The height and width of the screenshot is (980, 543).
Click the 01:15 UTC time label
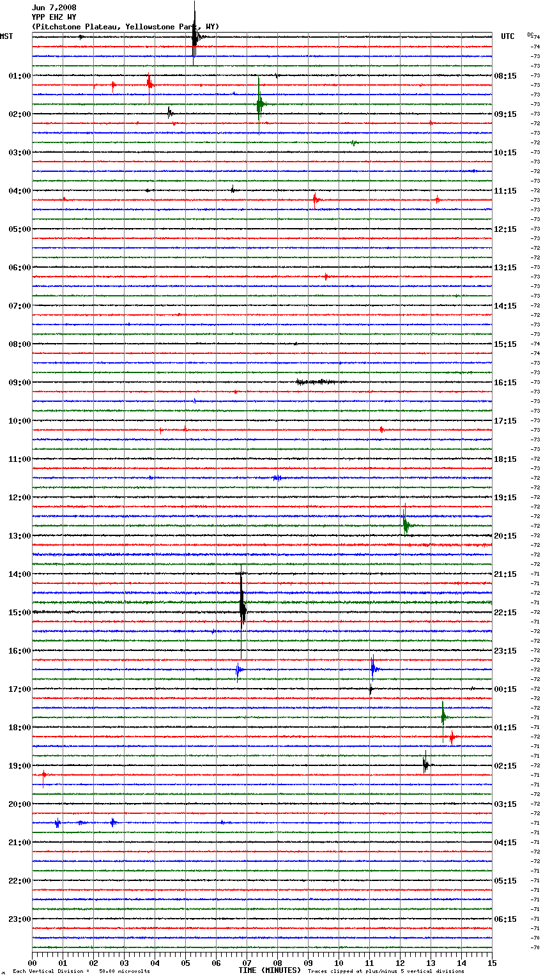coord(505,728)
